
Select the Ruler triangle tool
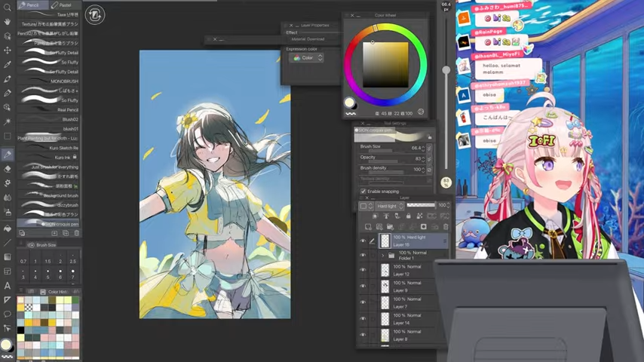point(7,300)
